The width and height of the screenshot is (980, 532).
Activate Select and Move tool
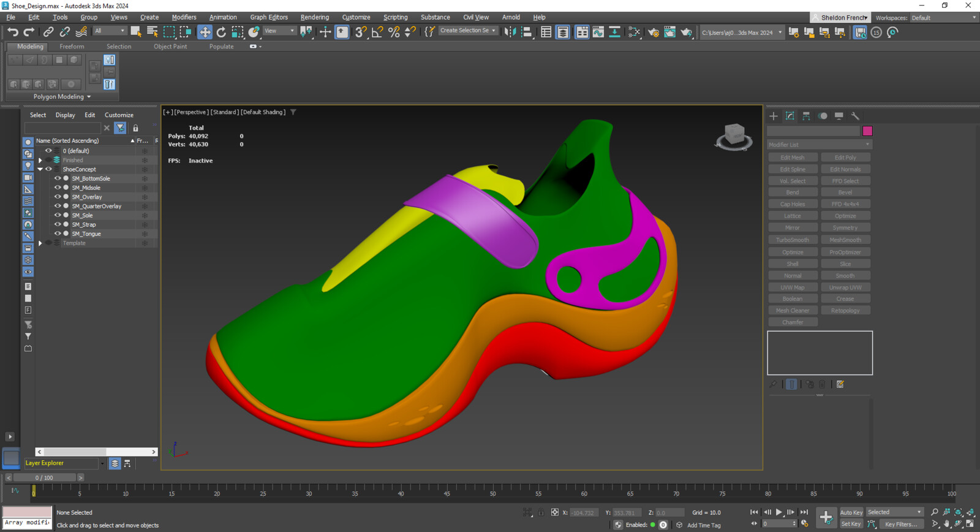click(x=205, y=32)
